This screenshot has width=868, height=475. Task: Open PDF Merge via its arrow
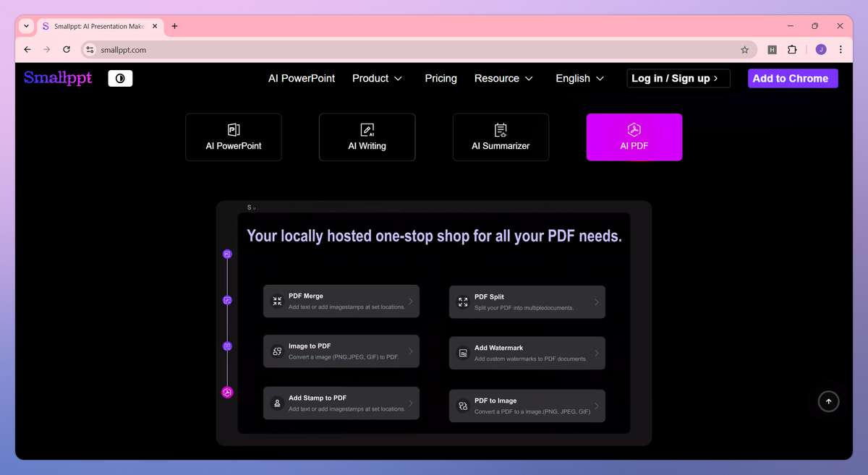(411, 301)
